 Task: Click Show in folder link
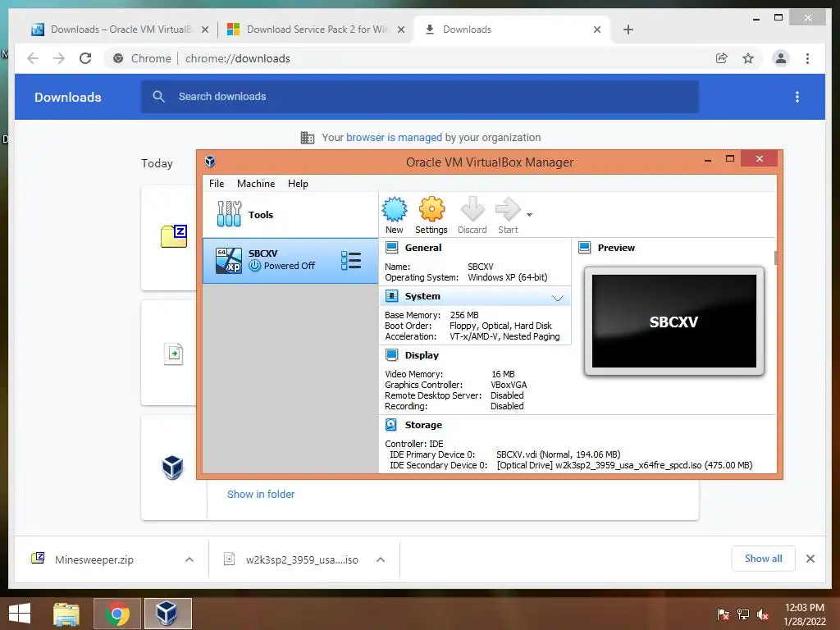(x=260, y=494)
